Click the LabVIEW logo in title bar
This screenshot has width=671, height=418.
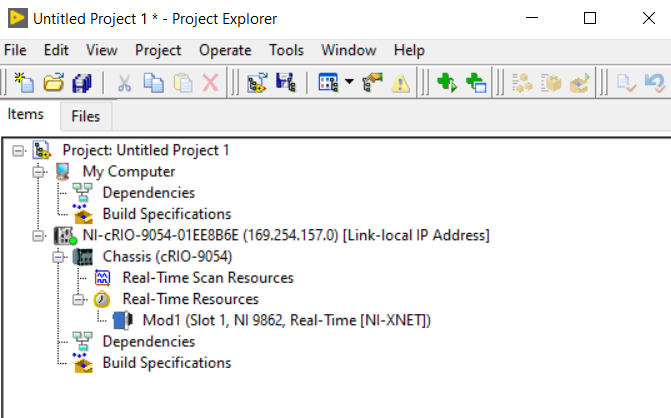click(x=18, y=18)
